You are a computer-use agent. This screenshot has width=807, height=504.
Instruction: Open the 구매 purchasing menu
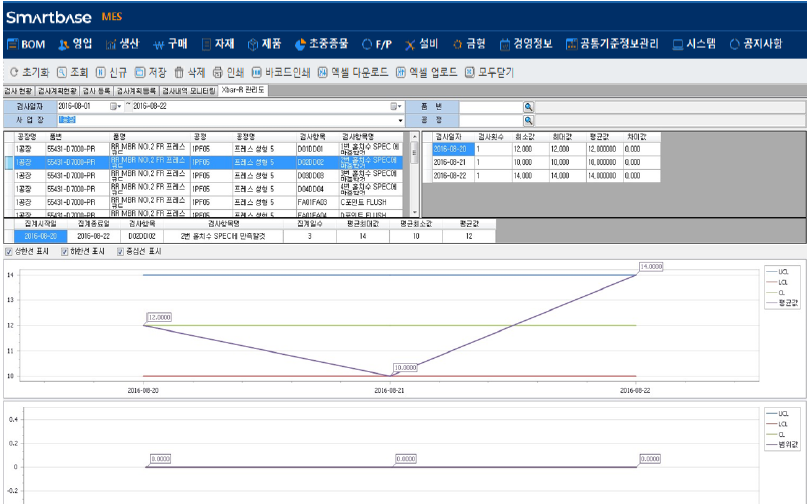(170, 44)
